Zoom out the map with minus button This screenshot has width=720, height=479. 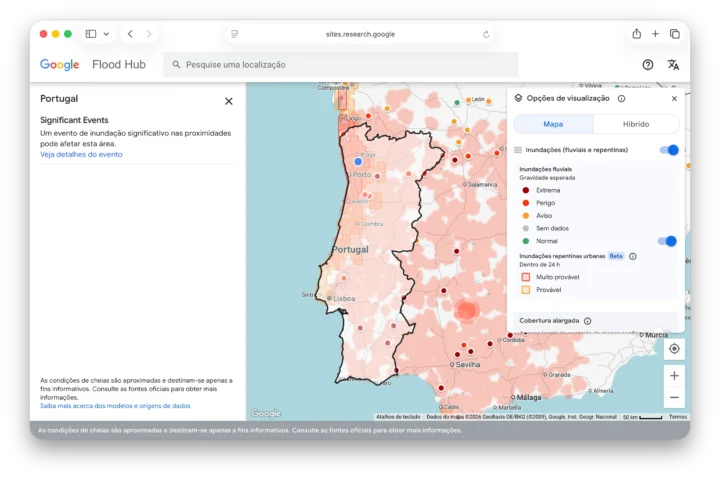pos(674,398)
